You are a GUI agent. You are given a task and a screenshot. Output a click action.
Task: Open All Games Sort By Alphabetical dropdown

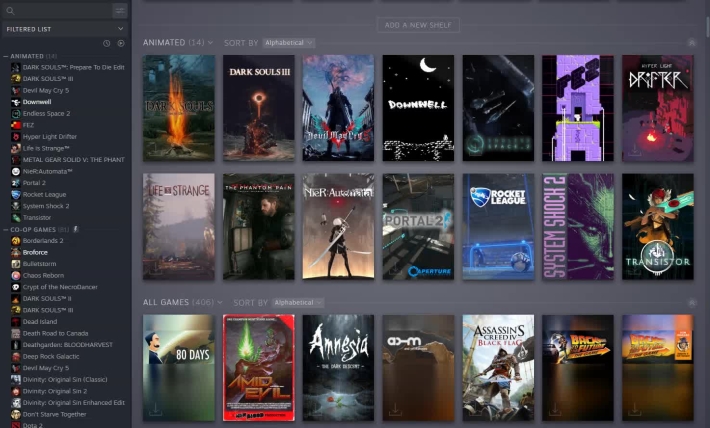[x=299, y=302]
